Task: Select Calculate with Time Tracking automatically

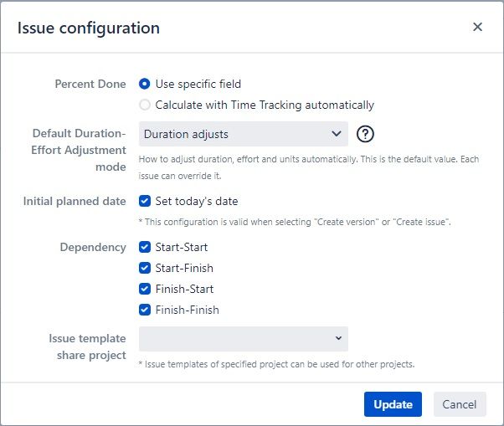Action: 145,105
